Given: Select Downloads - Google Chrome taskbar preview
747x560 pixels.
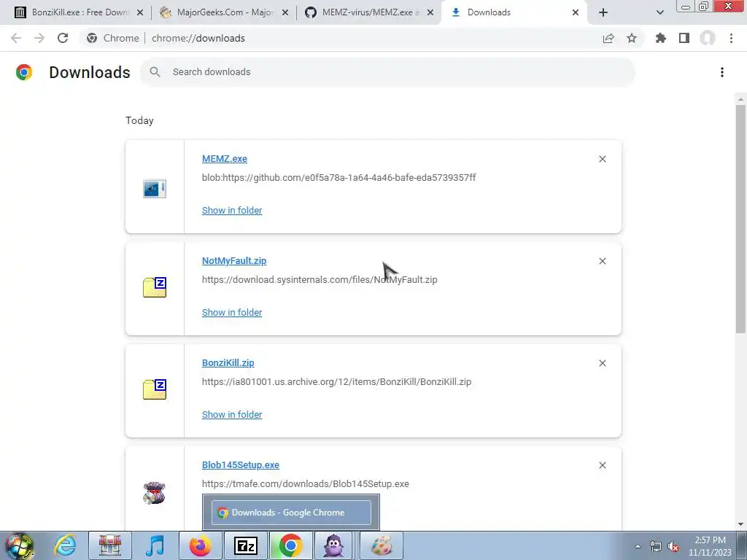Looking at the screenshot, I should (x=291, y=513).
